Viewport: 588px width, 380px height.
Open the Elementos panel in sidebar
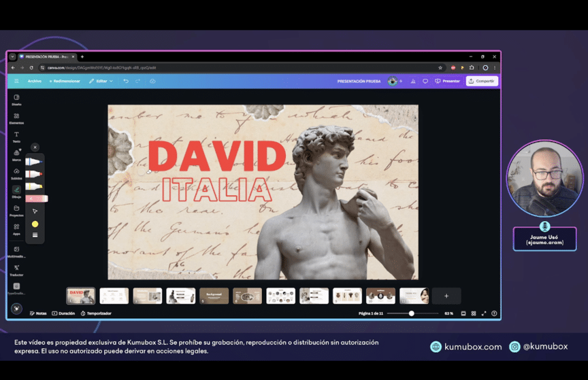(x=16, y=117)
